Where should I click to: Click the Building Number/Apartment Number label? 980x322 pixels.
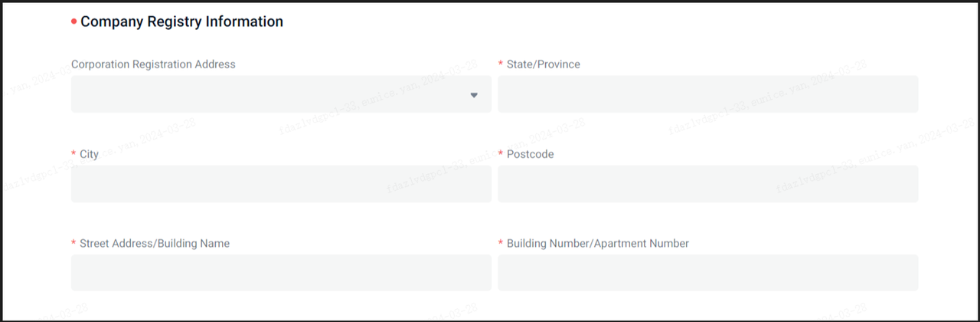[597, 244]
